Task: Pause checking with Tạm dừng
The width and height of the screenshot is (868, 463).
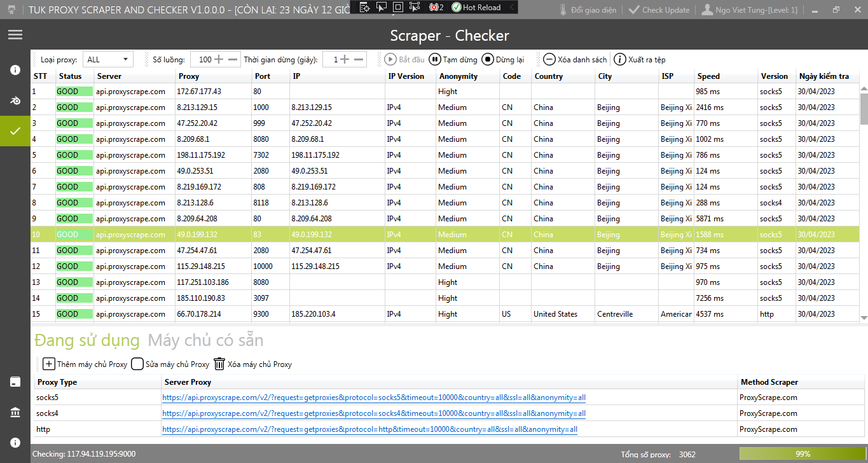Action: tap(453, 60)
